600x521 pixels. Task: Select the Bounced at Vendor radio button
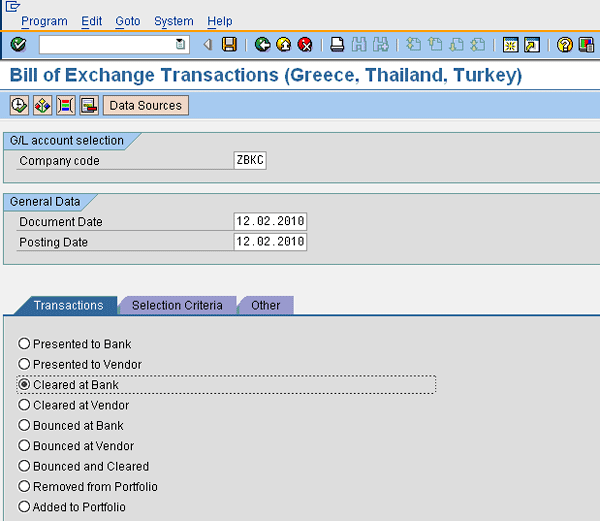[x=24, y=446]
